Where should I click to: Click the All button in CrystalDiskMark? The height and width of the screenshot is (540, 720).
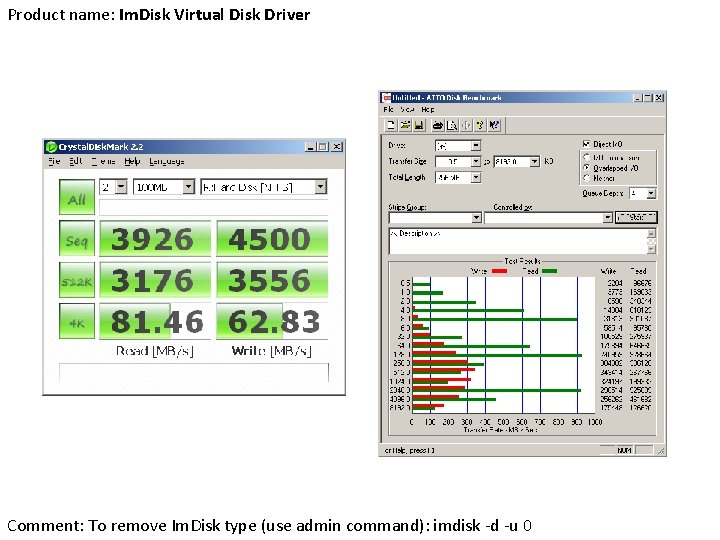77,197
